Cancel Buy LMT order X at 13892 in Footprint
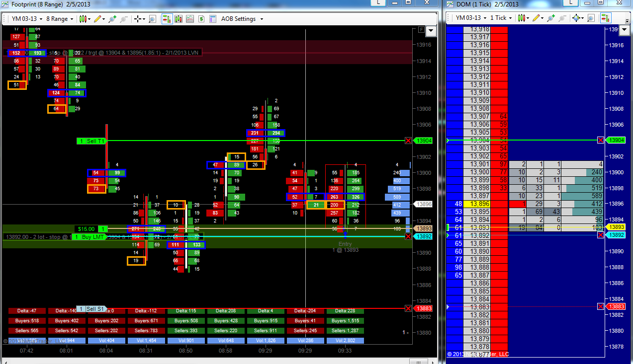Viewport: 633px width, 364px height. 408,236
